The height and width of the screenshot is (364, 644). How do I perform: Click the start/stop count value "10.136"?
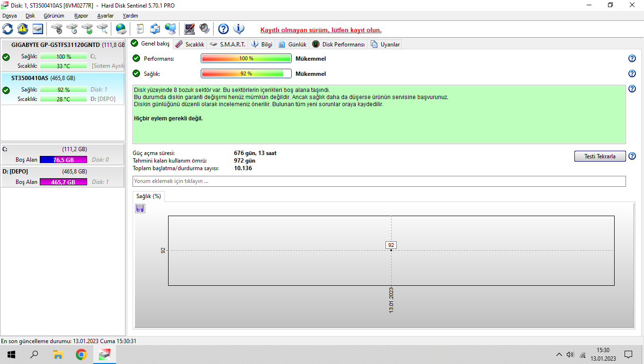(243, 168)
